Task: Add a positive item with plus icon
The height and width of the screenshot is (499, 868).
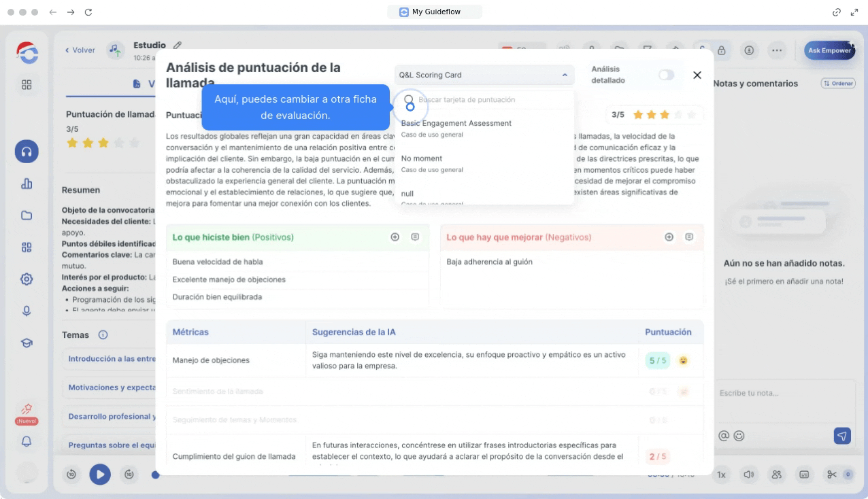Action: click(395, 237)
